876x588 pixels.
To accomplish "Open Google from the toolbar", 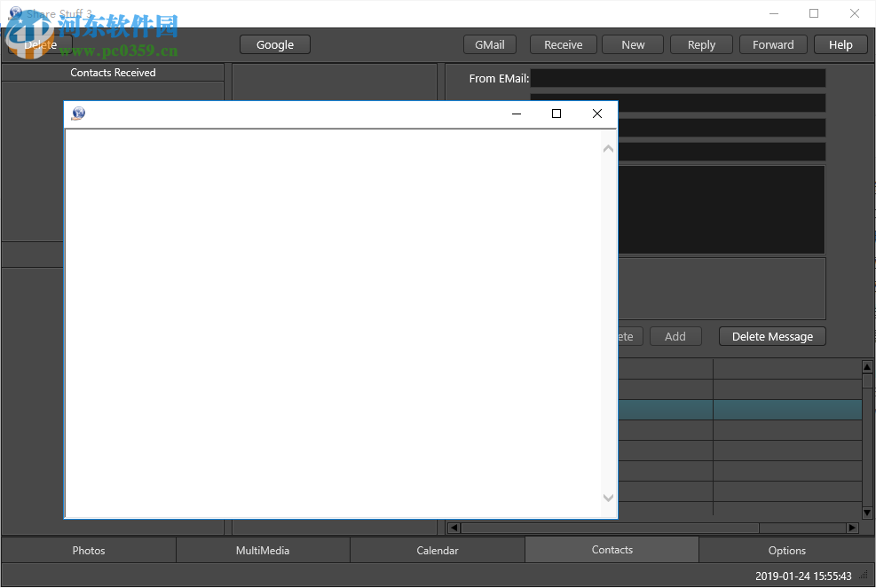I will coord(275,44).
